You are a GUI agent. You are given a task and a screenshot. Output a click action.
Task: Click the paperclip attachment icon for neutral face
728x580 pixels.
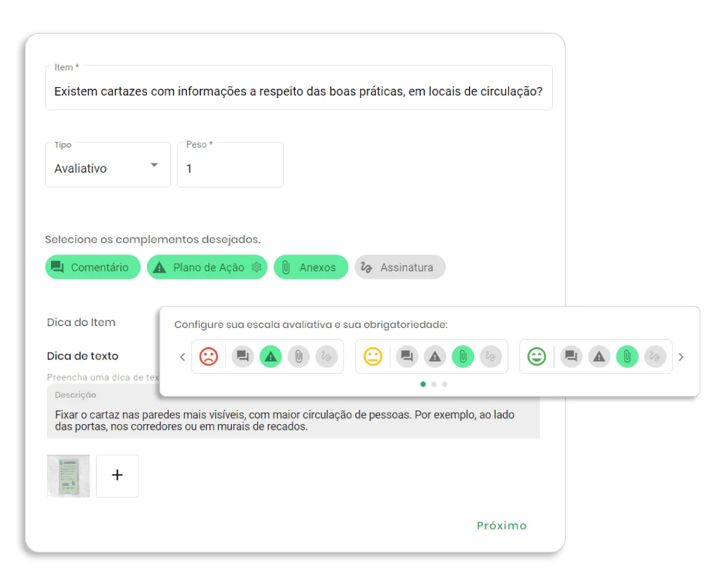(x=463, y=356)
